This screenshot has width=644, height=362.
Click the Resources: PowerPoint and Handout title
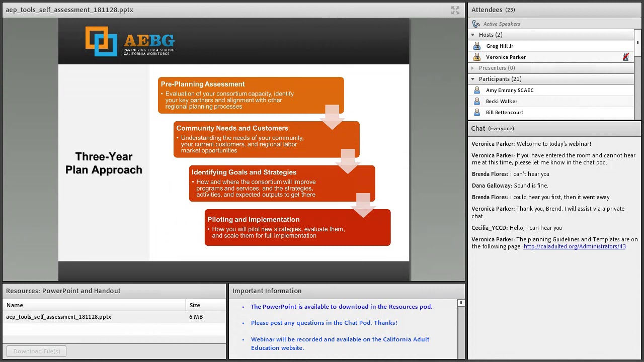coord(63,291)
